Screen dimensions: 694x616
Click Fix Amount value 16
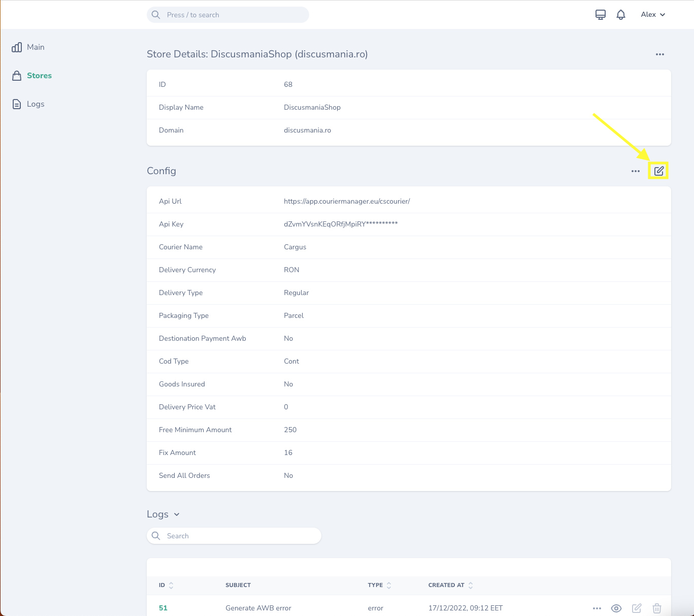tap(288, 452)
